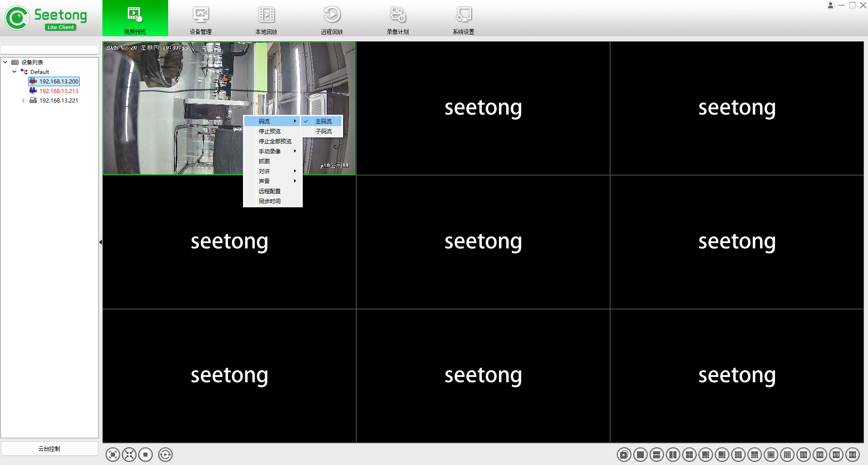This screenshot has width=868, height=465.
Task: Select 子码流 sub stream option
Action: (322, 132)
